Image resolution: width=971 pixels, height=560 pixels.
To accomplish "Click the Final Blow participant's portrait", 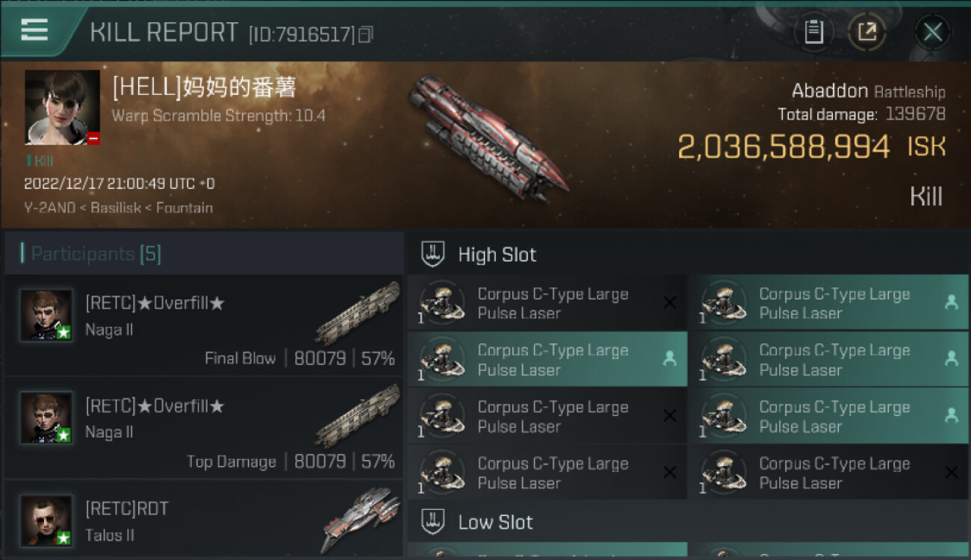I will tap(46, 315).
